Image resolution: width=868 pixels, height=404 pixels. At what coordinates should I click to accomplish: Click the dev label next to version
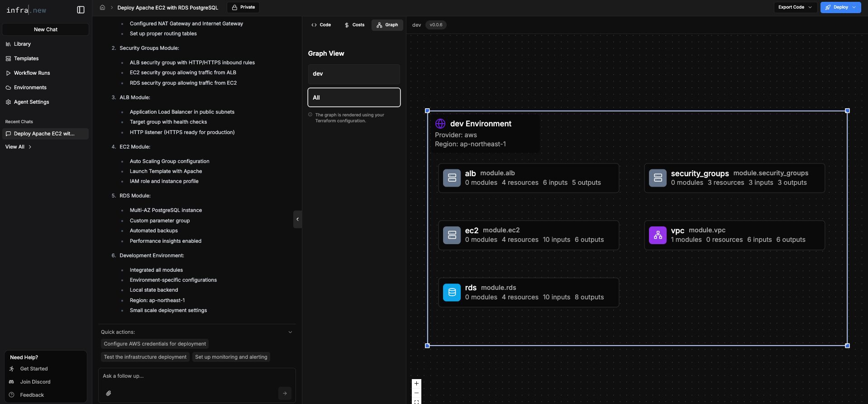pyautogui.click(x=416, y=25)
